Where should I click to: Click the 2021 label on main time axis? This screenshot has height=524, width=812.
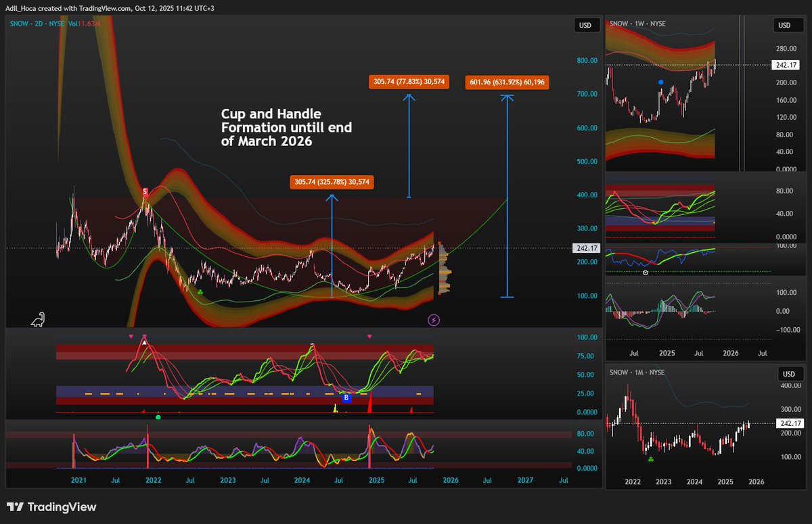79,480
